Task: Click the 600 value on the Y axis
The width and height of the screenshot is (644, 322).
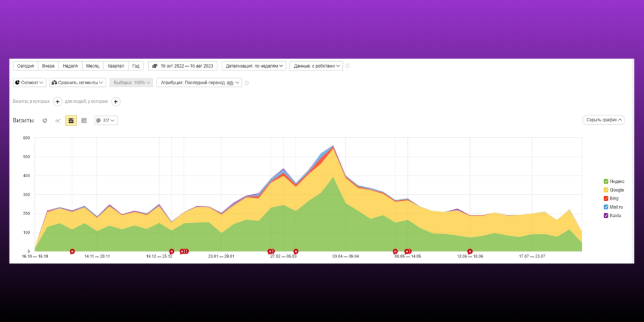Action: pyautogui.click(x=26, y=138)
